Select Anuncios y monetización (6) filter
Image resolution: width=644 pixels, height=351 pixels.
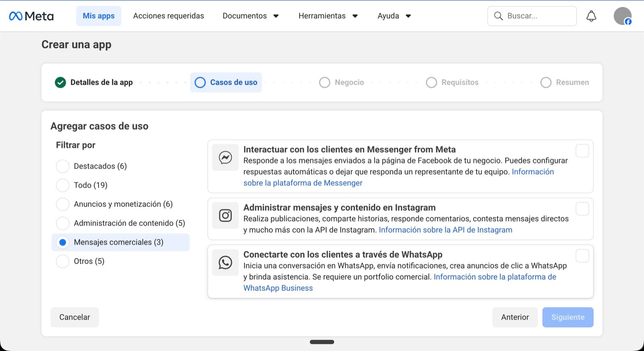point(120,204)
